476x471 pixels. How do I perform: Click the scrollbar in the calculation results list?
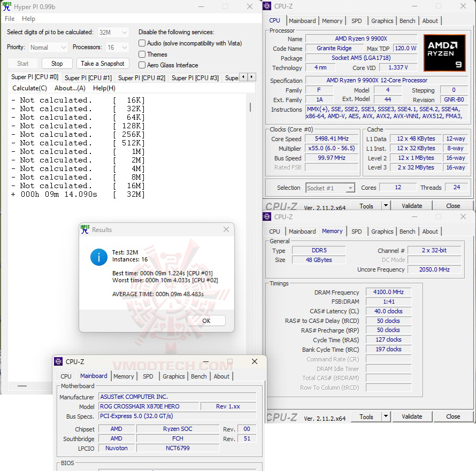click(x=249, y=107)
